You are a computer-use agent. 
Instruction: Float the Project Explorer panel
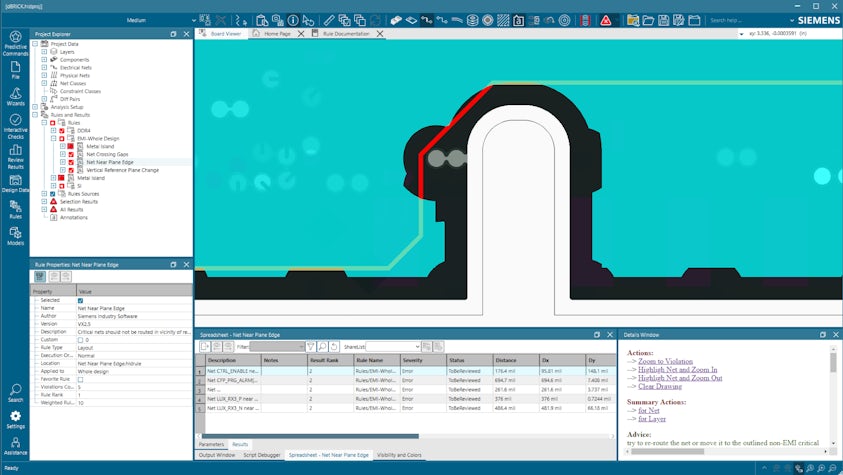tap(173, 34)
